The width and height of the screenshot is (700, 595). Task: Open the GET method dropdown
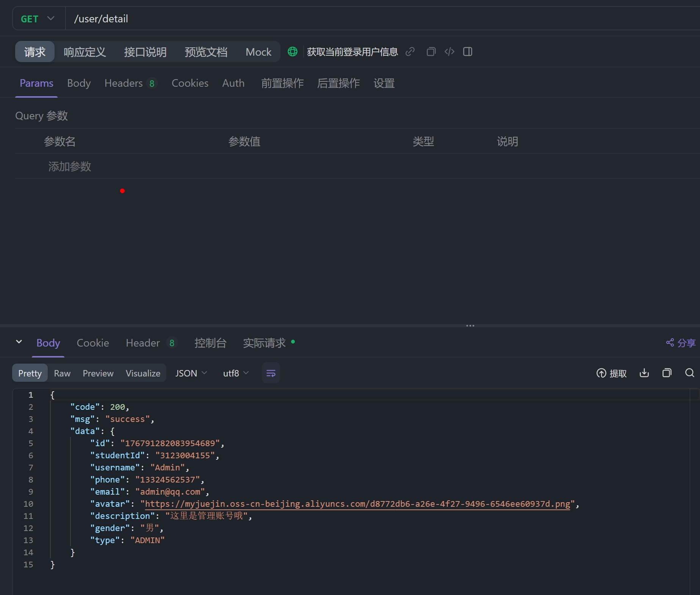pyautogui.click(x=38, y=19)
